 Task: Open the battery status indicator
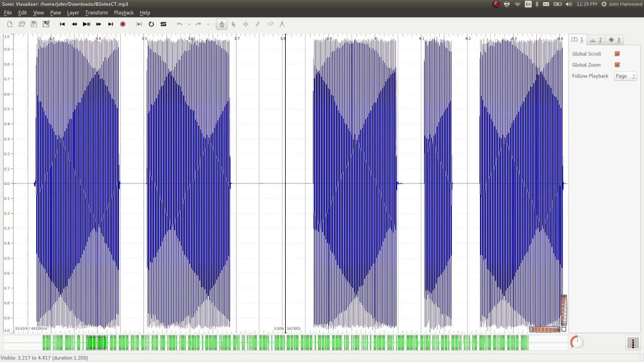coord(557,4)
